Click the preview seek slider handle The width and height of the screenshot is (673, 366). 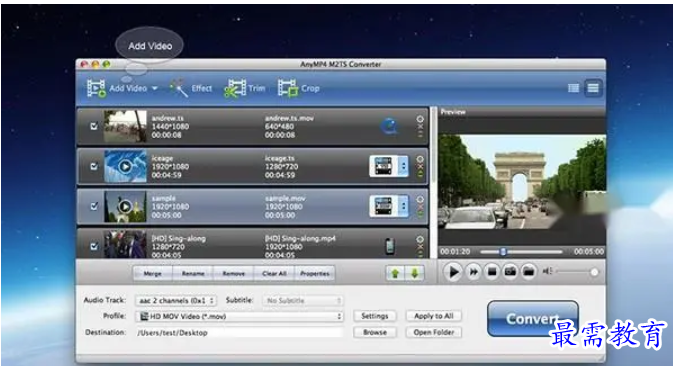[503, 251]
